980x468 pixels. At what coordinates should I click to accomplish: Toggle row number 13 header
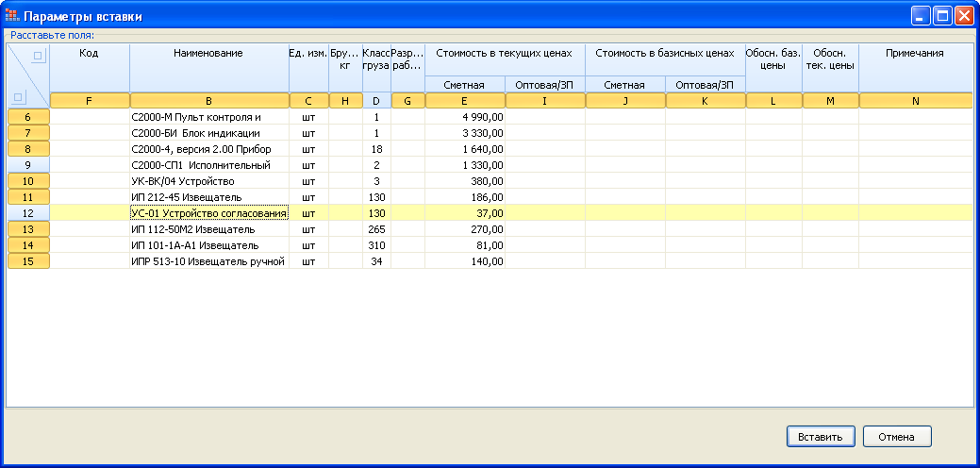point(28,229)
